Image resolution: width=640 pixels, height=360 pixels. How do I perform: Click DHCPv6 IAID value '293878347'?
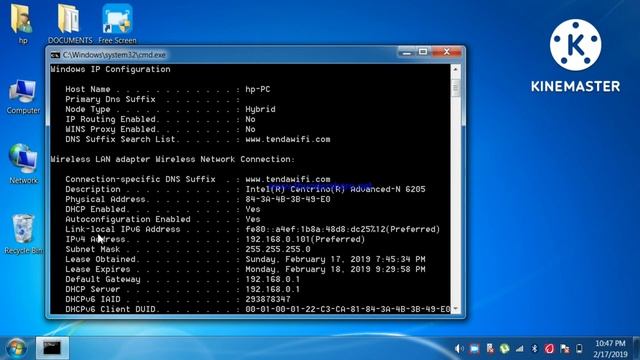click(x=268, y=299)
